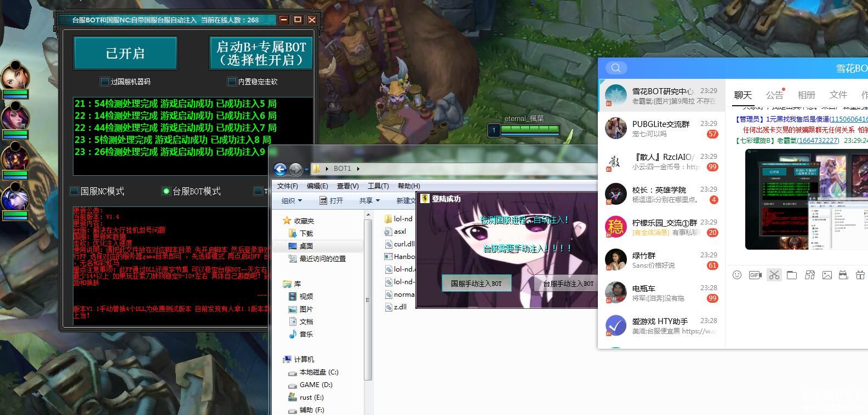Click the emoji smiley icon in chat toolbar
868x415 pixels.
coord(737,275)
